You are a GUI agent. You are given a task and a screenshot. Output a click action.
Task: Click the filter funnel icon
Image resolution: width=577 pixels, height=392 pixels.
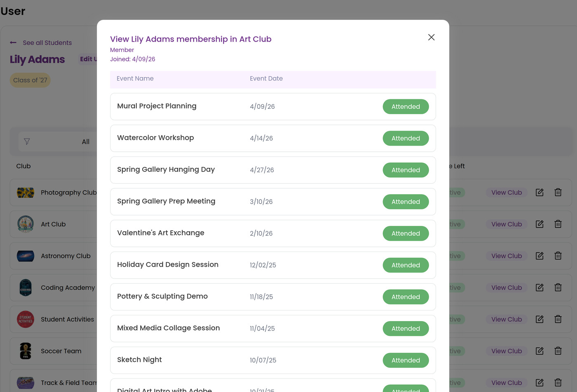(x=27, y=141)
